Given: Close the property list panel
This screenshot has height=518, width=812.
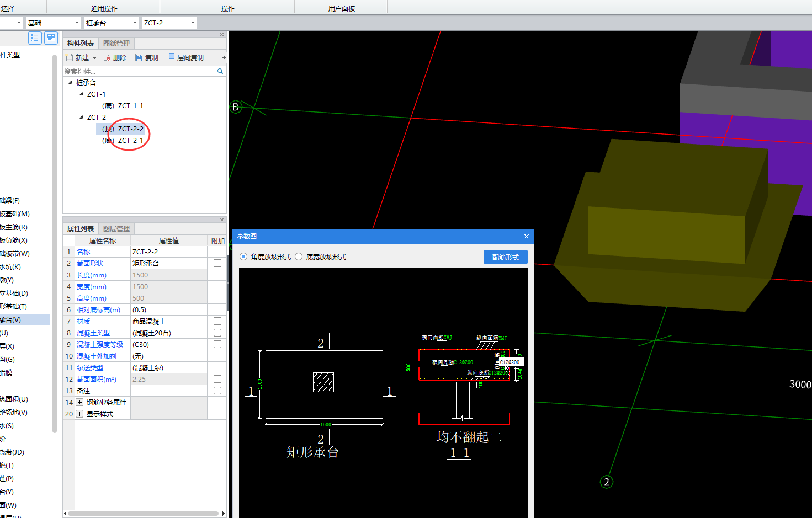Looking at the screenshot, I should 222,220.
